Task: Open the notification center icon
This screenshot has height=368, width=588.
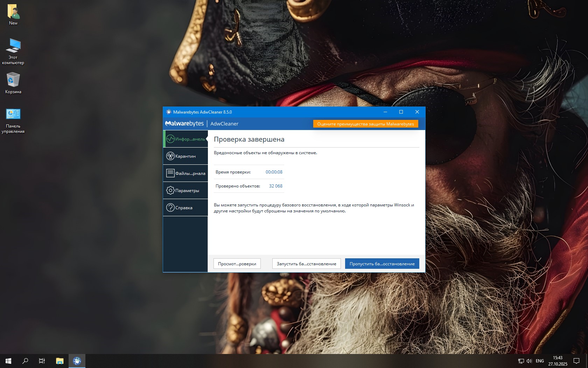Action: (x=576, y=361)
